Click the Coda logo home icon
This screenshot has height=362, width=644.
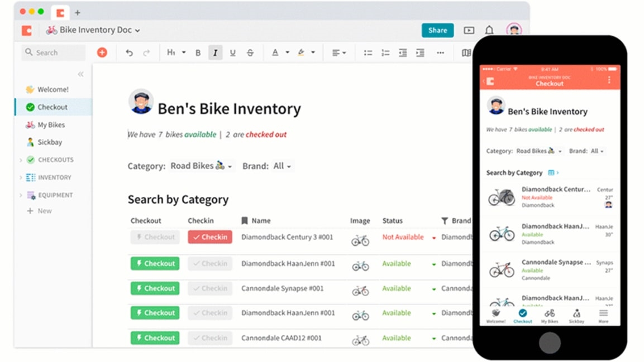27,30
